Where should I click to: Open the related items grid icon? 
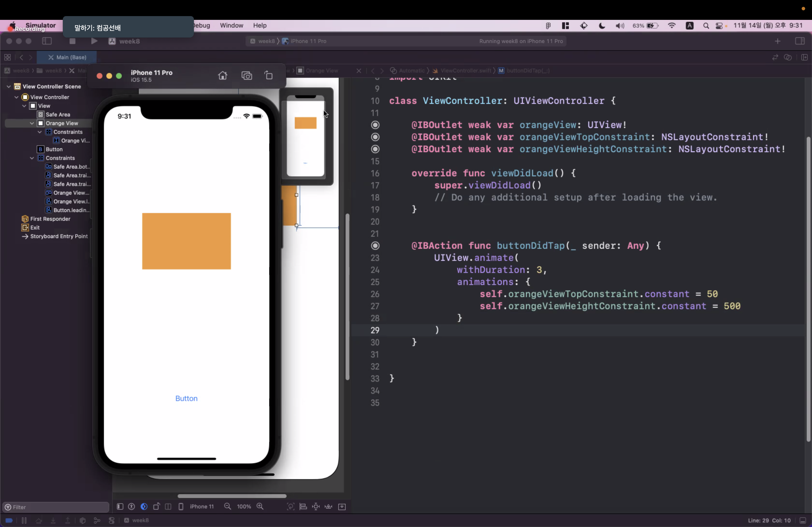tap(8, 57)
